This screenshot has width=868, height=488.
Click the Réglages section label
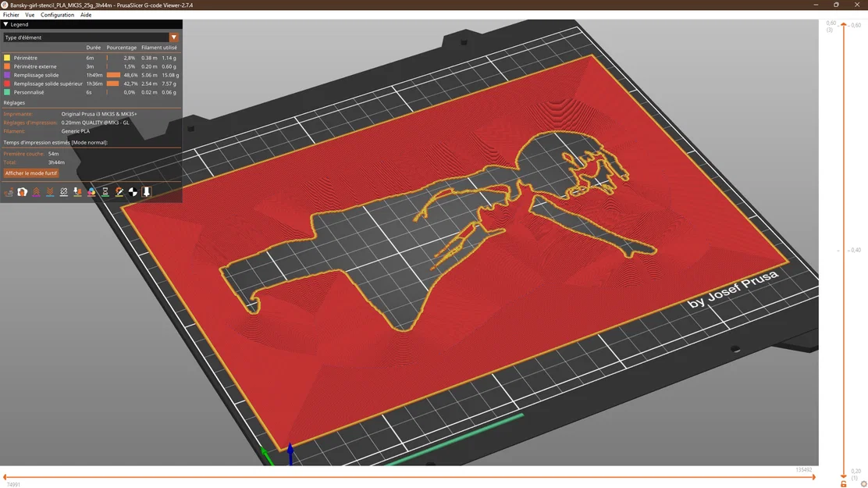14,103
